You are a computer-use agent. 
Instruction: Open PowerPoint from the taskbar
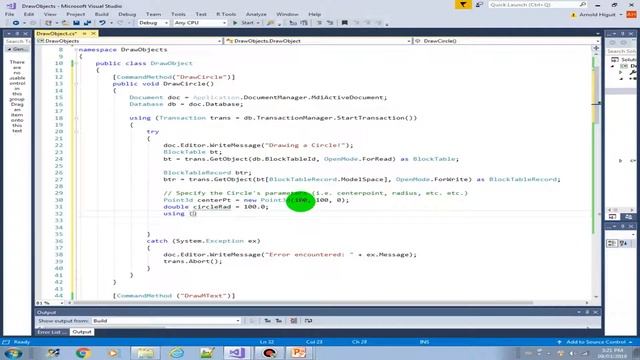click(x=298, y=353)
